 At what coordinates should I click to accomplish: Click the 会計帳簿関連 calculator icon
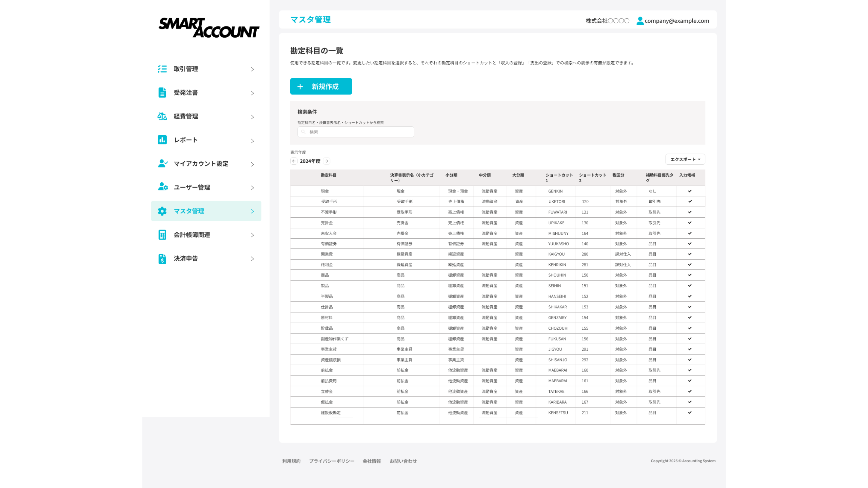pos(162,235)
